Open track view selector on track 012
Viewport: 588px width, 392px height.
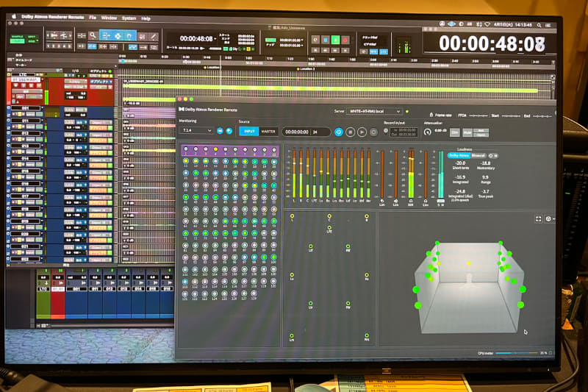[30, 139]
